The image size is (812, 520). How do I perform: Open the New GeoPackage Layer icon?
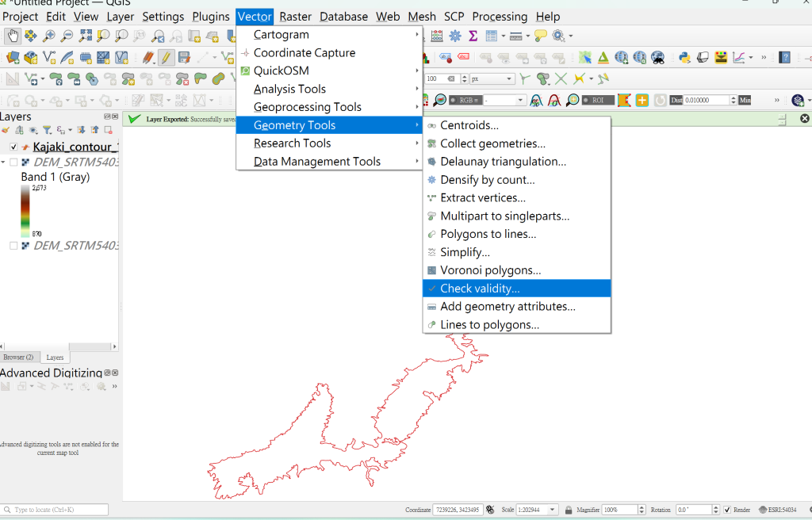[31, 57]
